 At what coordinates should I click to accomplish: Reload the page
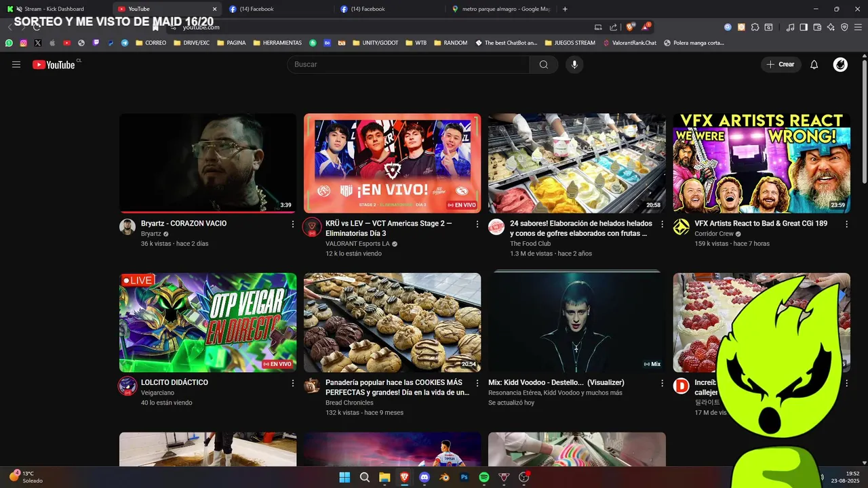pos(37,27)
